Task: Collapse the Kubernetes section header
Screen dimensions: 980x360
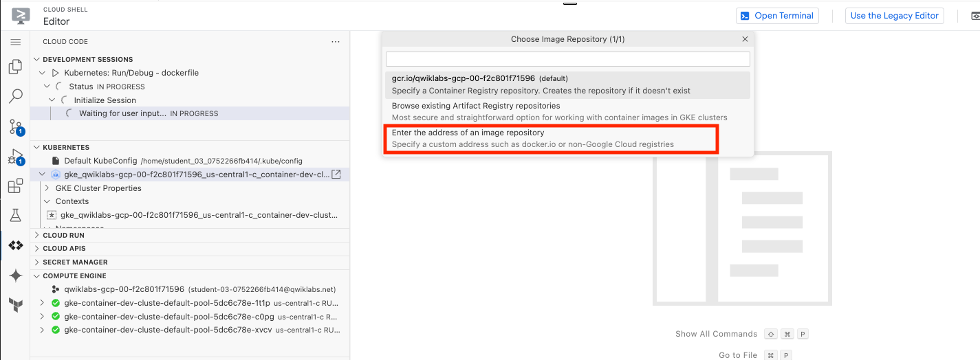Action: point(190,147)
